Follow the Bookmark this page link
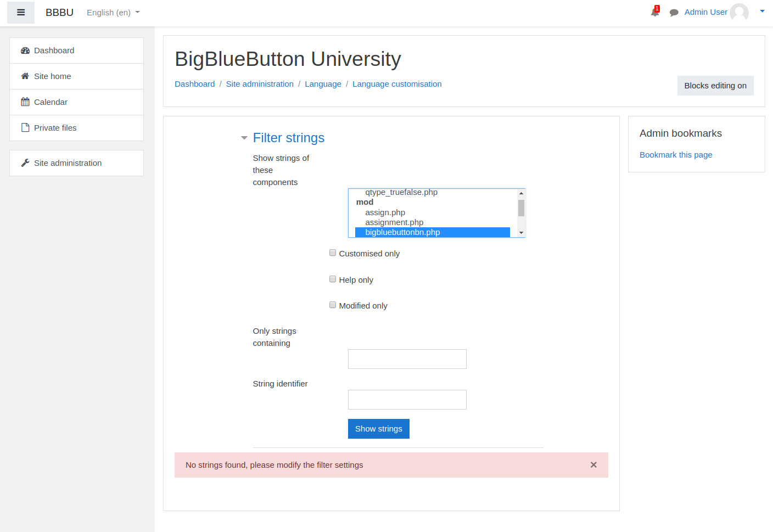Image resolution: width=773 pixels, height=532 pixels. (x=676, y=155)
